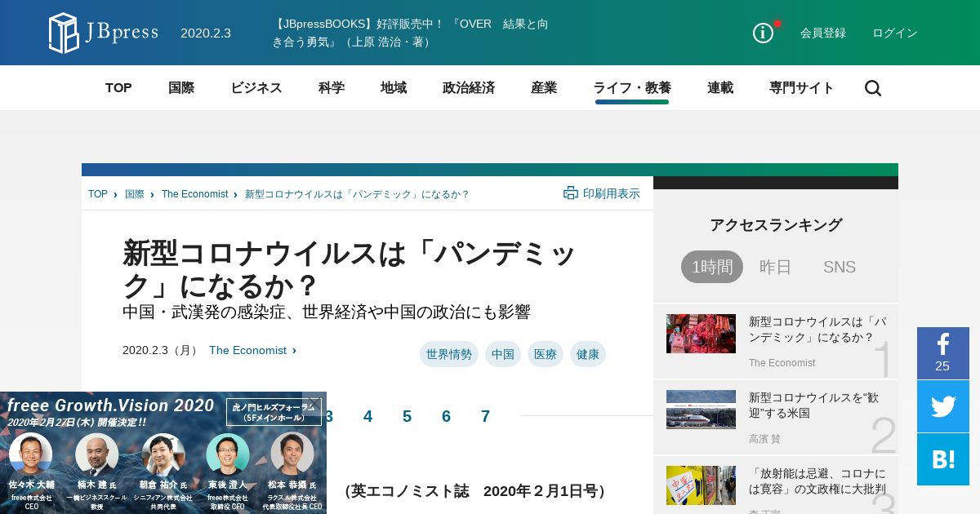Open the rank 1 article thumbnail

point(701,334)
